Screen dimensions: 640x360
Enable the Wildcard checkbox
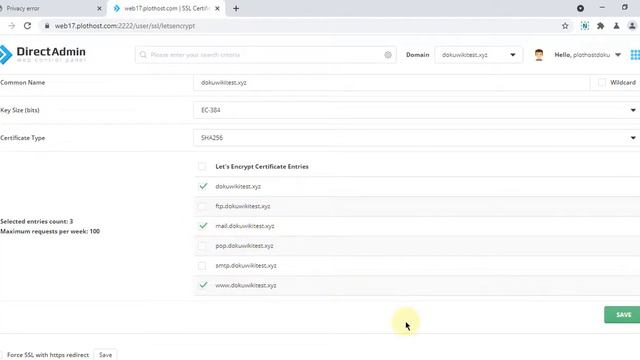(x=602, y=82)
